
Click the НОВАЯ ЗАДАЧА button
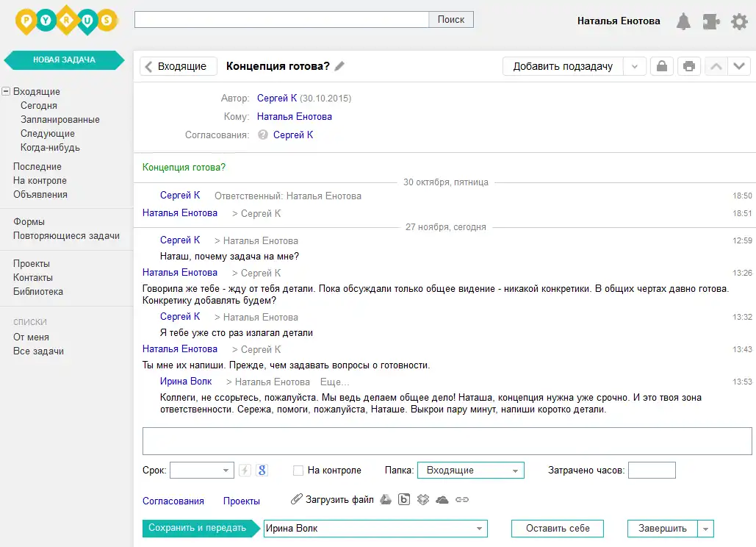(x=64, y=60)
